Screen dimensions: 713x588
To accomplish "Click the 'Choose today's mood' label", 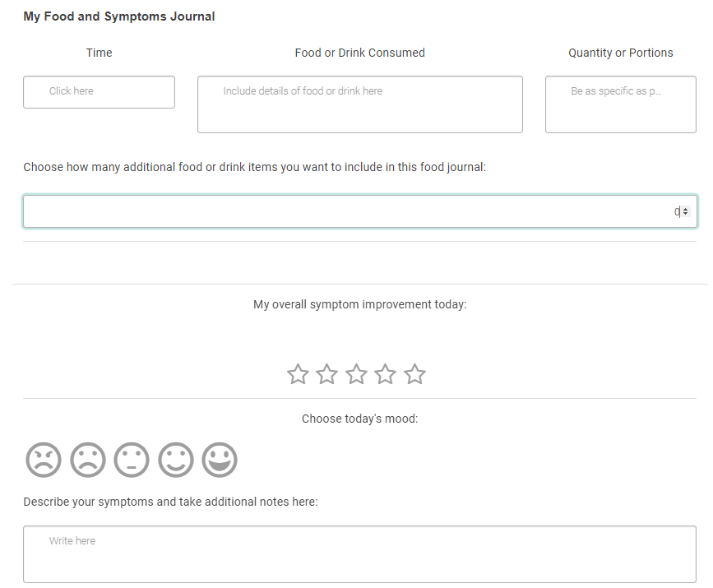I will pos(359,419).
